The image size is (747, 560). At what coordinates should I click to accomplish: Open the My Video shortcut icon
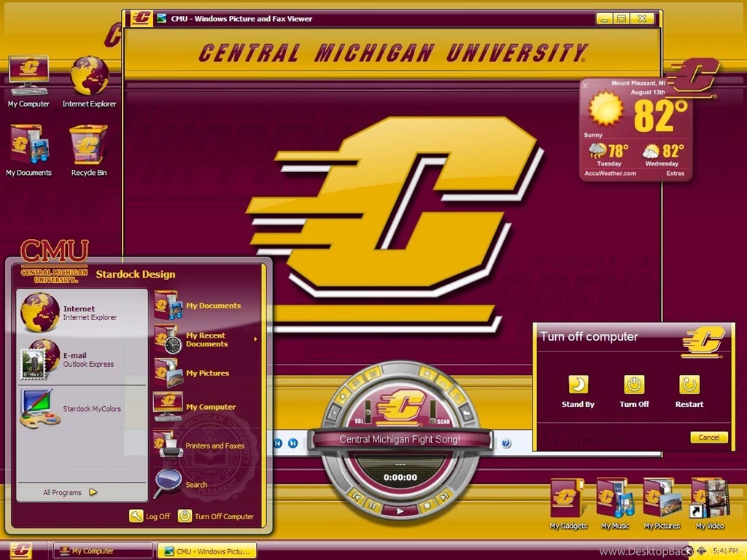(709, 504)
